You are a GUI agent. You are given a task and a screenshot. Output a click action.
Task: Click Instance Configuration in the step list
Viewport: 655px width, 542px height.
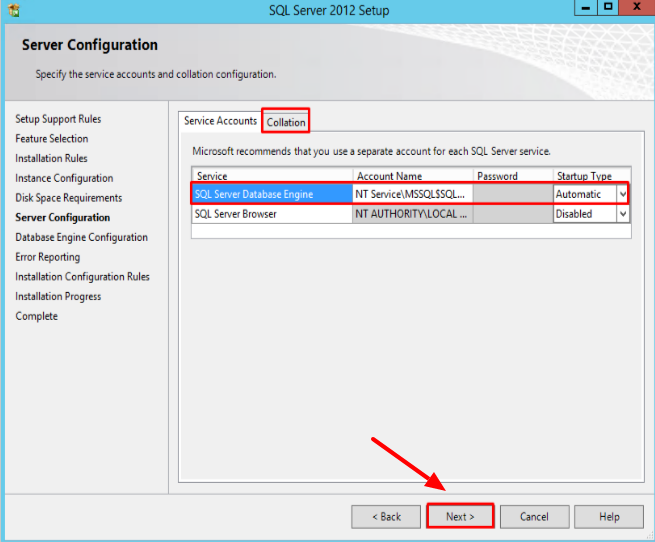coord(64,178)
